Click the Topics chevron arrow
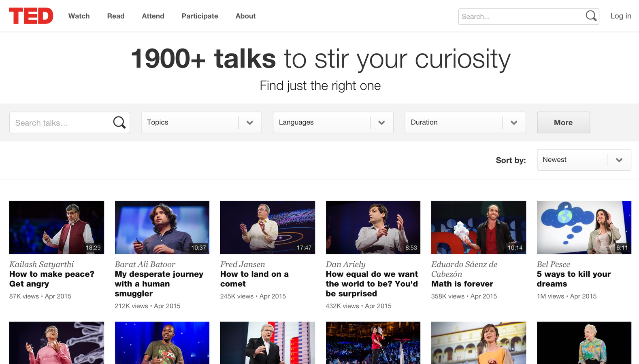This screenshot has width=639, height=364. click(x=250, y=123)
